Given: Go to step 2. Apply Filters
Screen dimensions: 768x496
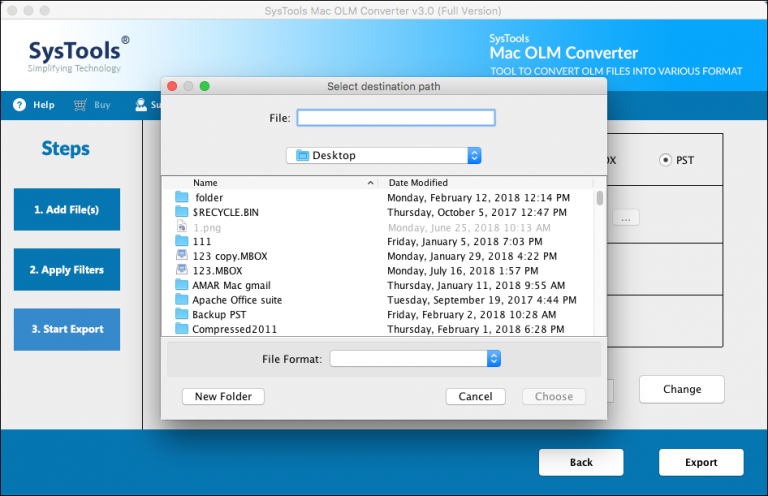Looking at the screenshot, I should [67, 270].
